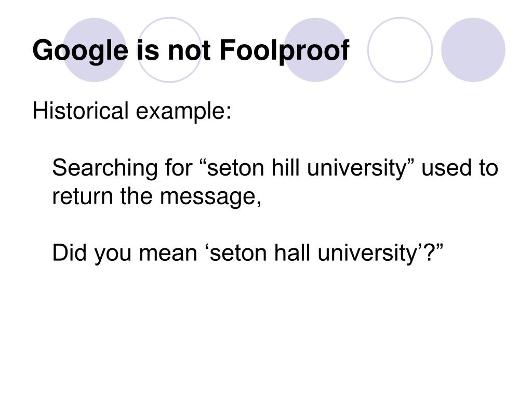The height and width of the screenshot is (399, 532).
Task: Click the word 'Google' in the title
Action: (81, 51)
